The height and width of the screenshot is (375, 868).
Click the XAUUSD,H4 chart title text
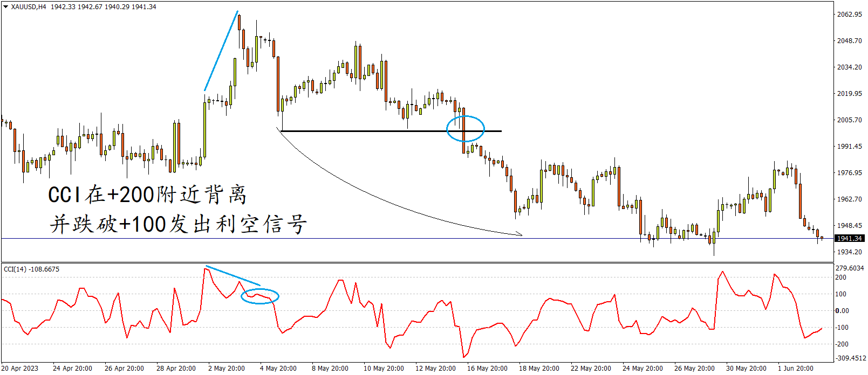tap(29, 7)
